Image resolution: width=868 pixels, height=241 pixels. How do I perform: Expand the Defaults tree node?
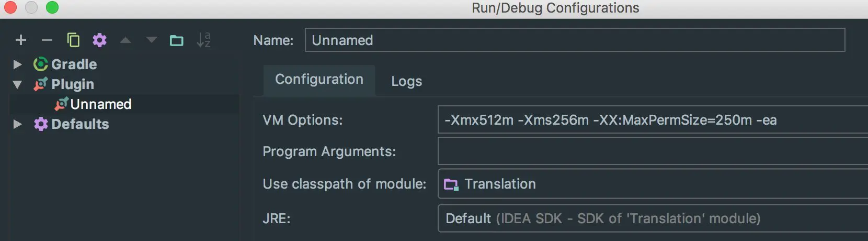tap(17, 124)
